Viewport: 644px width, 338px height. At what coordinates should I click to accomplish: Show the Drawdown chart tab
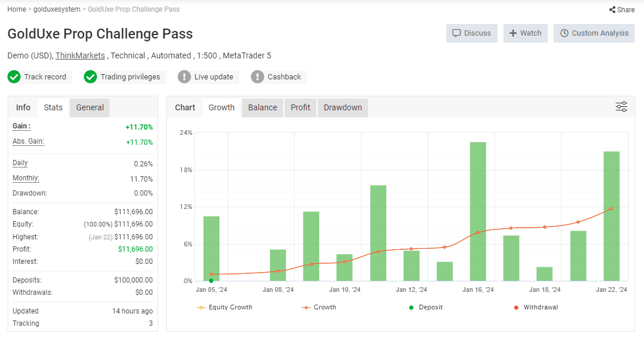(342, 108)
